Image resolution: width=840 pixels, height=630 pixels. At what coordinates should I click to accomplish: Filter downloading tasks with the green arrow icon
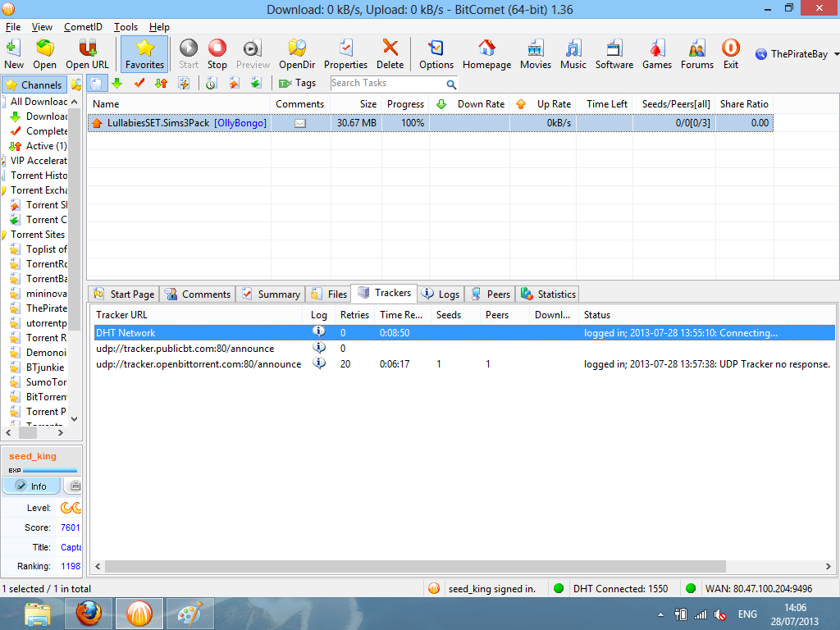click(117, 84)
